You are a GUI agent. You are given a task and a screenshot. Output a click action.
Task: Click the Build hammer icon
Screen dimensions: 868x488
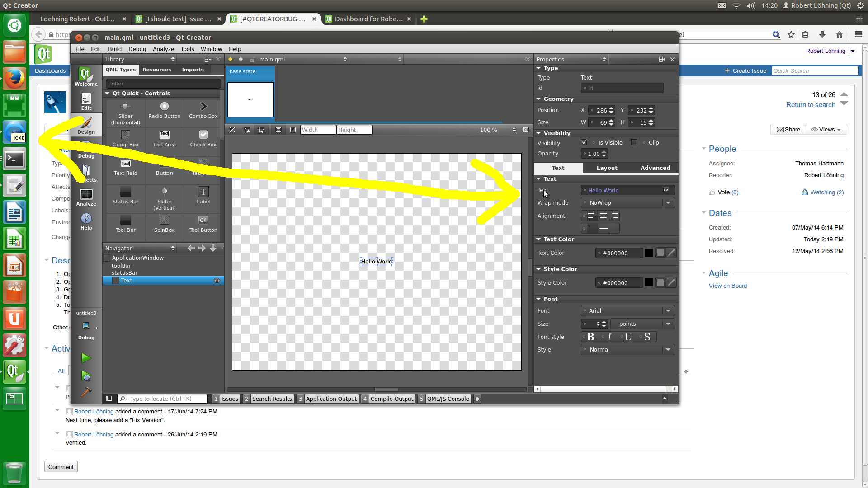tap(86, 391)
